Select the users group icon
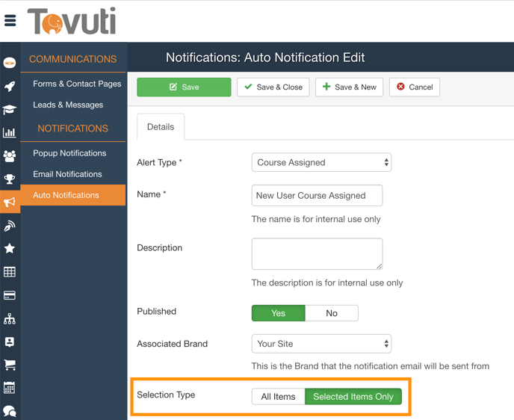Screen dimensions: 514x420 [x=10, y=156]
